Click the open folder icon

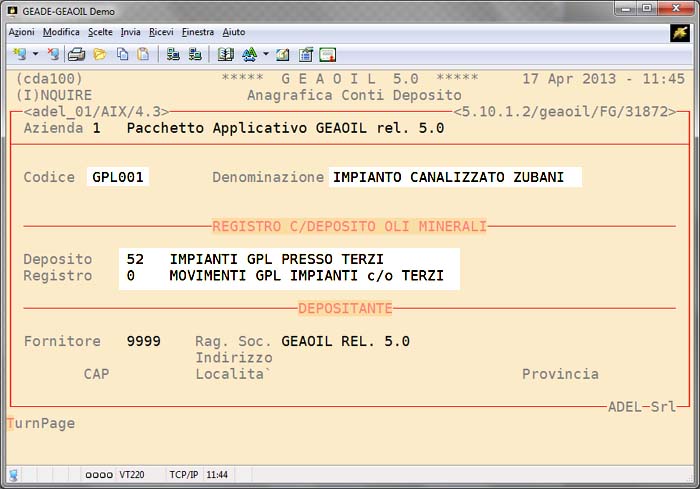[100, 54]
